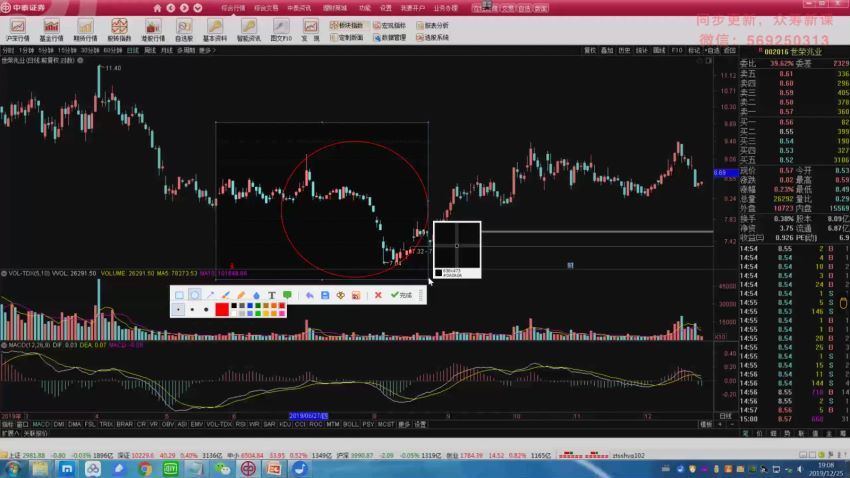Expand the down-arrow dropdown in title bar
This screenshot has width=850, height=478.
click(x=198, y=8)
